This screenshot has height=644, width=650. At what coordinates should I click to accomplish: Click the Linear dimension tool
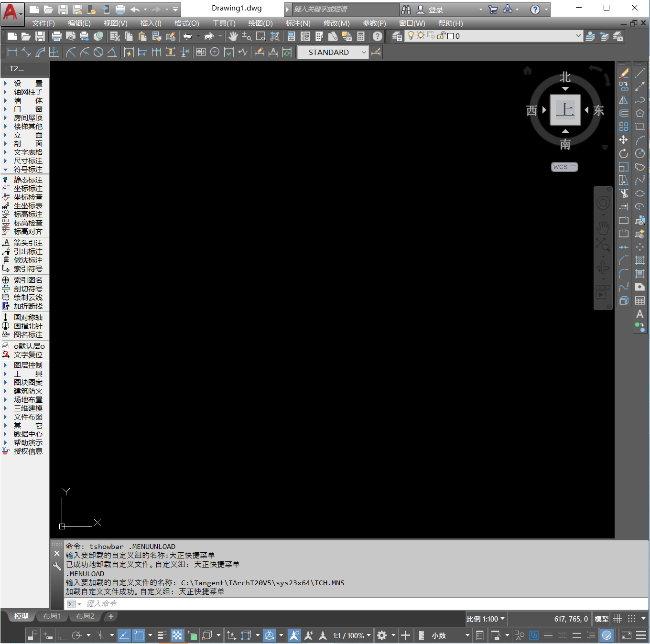pos(12,53)
